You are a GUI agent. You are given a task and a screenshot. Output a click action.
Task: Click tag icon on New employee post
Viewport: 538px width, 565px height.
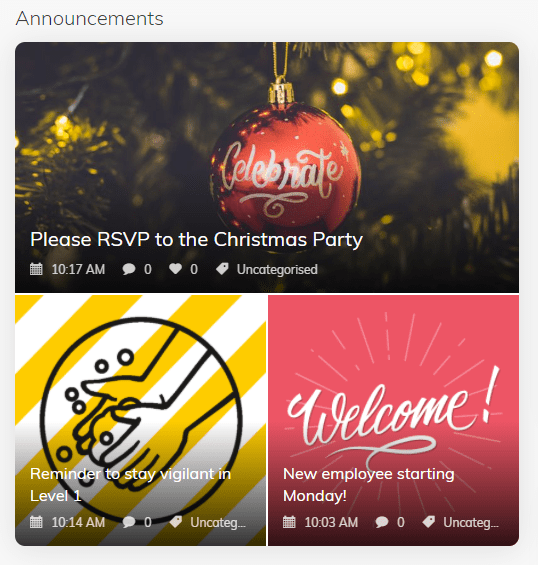pos(428,522)
